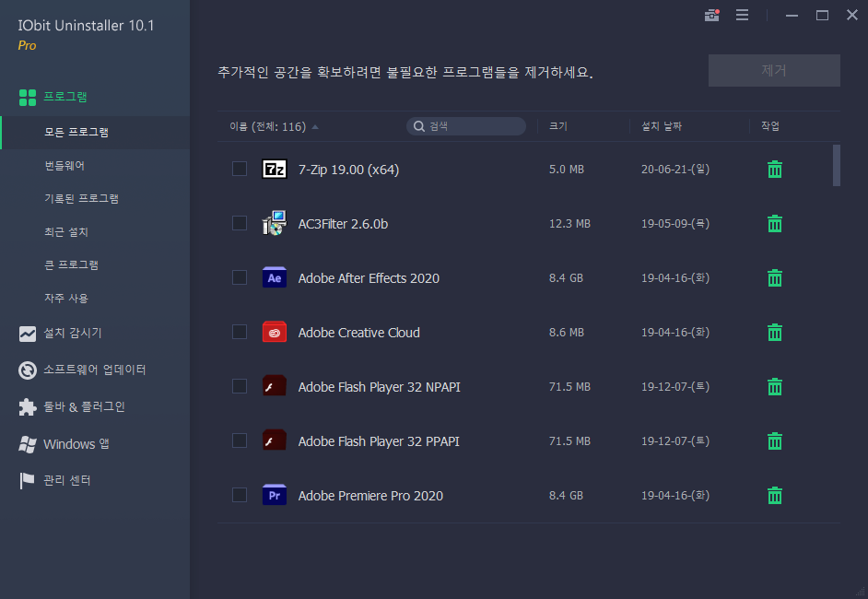Click the 제거 uninstall button
This screenshot has height=599, width=868.
coord(774,70)
